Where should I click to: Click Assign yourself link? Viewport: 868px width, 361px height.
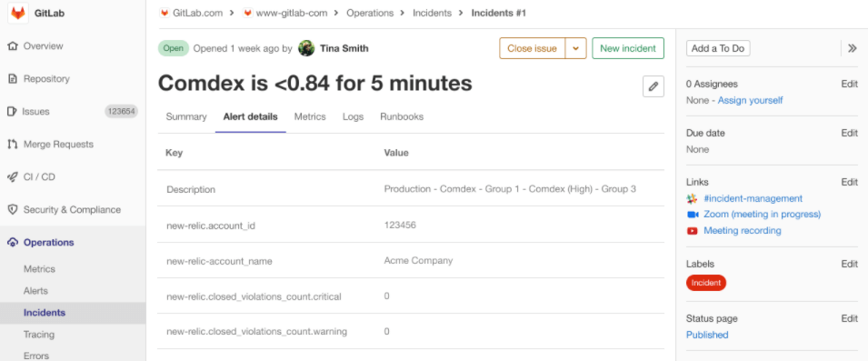[x=750, y=100]
